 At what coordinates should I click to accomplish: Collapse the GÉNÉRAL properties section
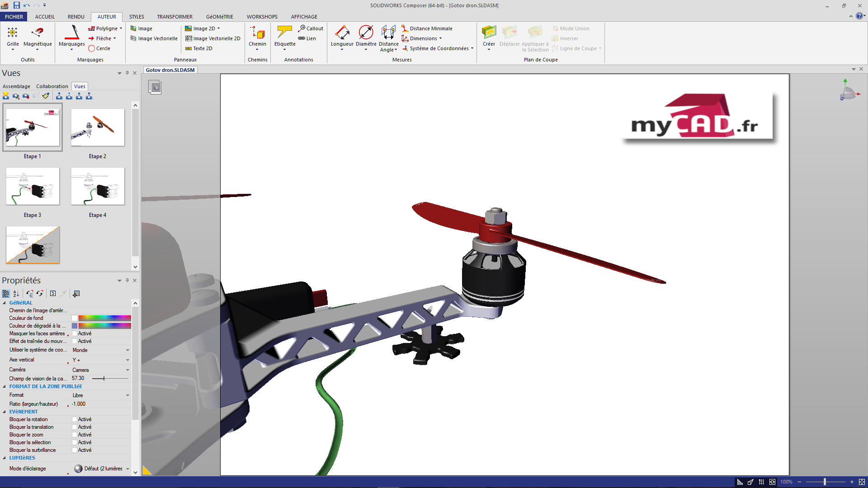click(x=5, y=303)
